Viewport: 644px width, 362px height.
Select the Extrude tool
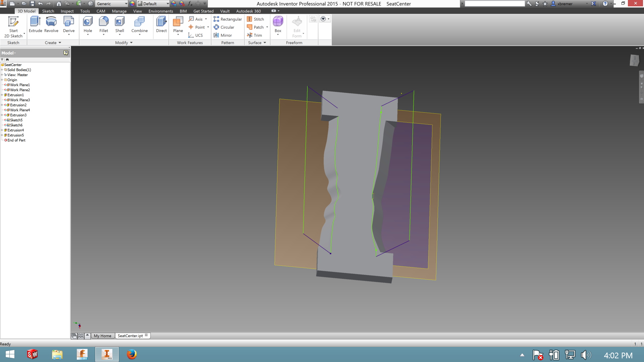click(35, 25)
